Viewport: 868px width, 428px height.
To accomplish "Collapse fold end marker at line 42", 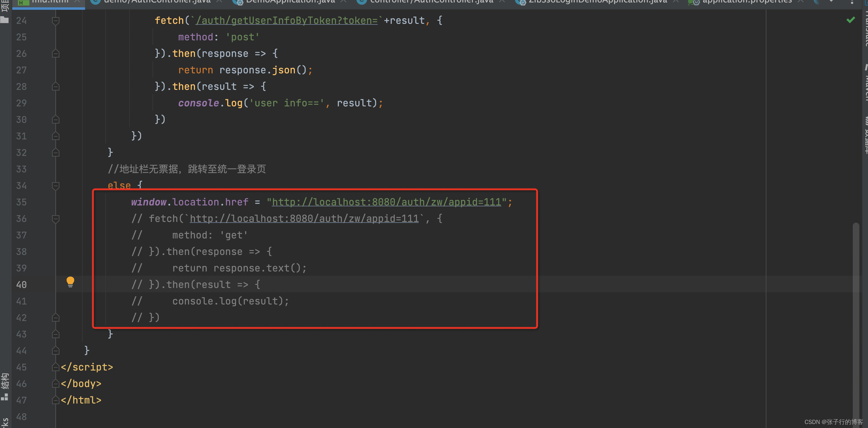I will point(56,318).
